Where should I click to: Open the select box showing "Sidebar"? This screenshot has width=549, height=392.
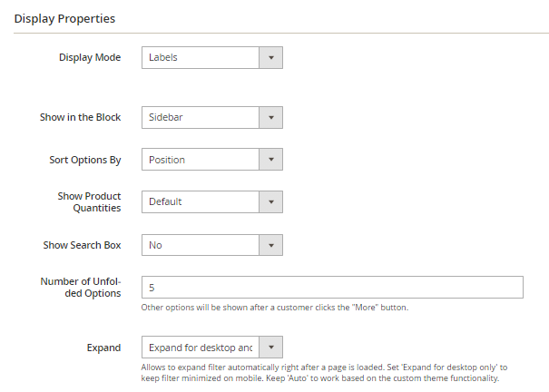point(201,117)
